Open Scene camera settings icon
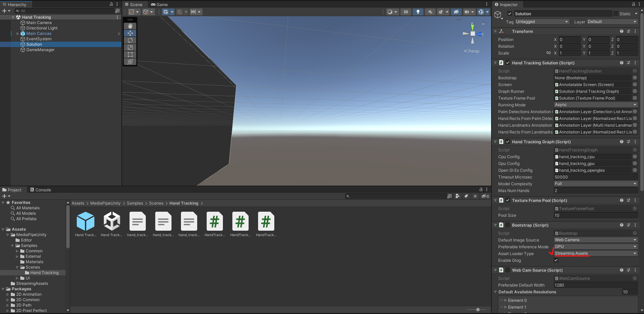 [467, 12]
